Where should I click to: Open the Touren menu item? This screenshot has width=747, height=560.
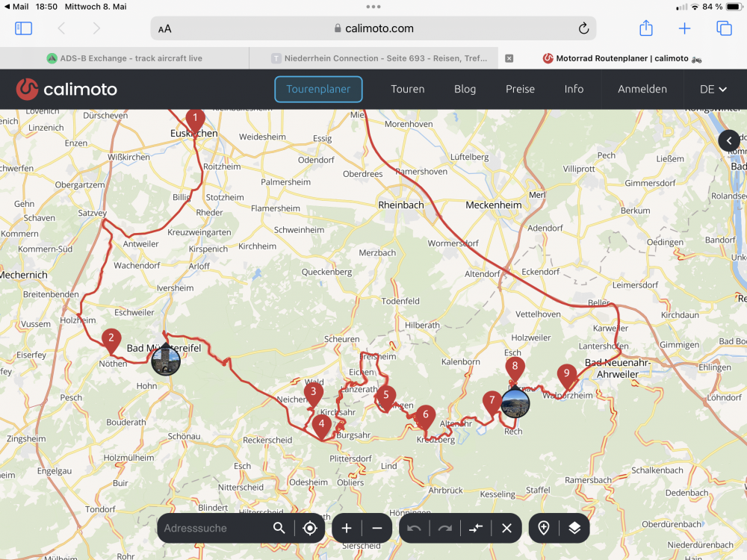408,89
